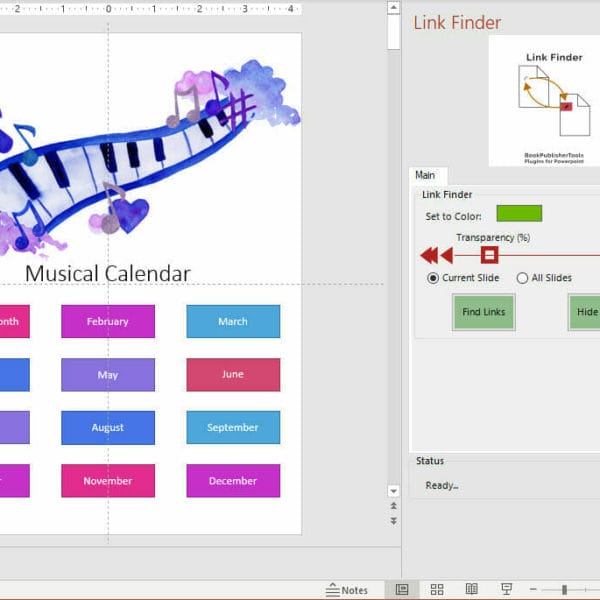The height and width of the screenshot is (600, 600).
Task: Toggle the Notes pane in status bar
Action: (x=347, y=590)
